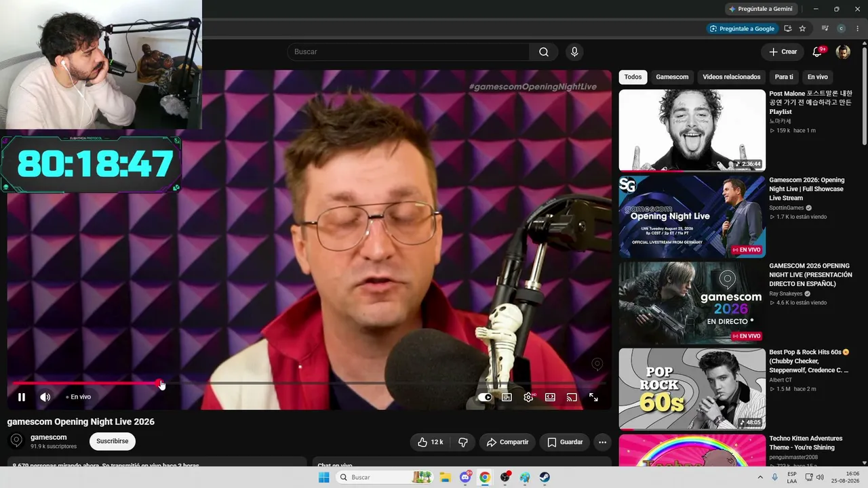Cast the video to a TV

[572, 397]
